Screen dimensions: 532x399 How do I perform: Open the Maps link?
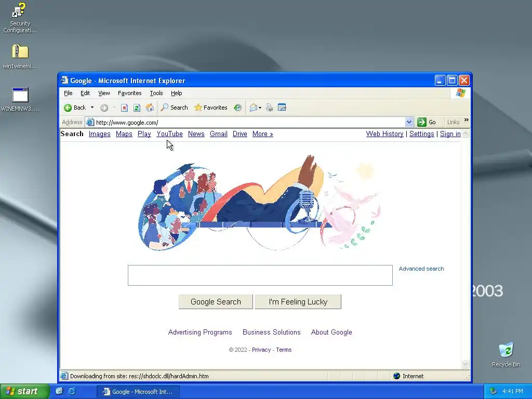124,134
